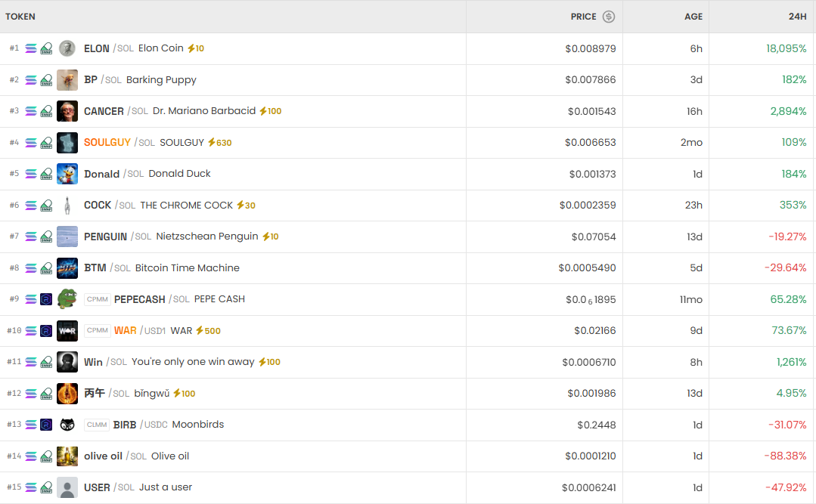
Task: Click the dollar currency icon in the Price header
Action: (x=609, y=17)
